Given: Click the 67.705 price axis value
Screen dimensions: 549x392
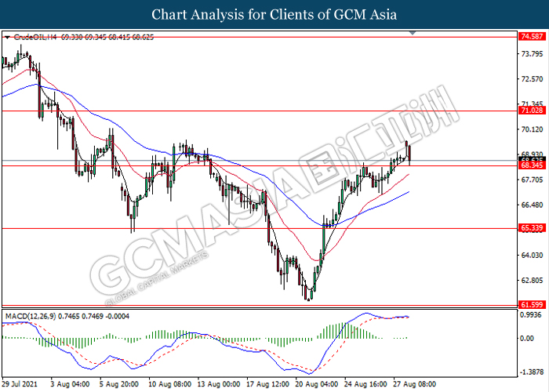Looking at the screenshot, I should [x=533, y=180].
